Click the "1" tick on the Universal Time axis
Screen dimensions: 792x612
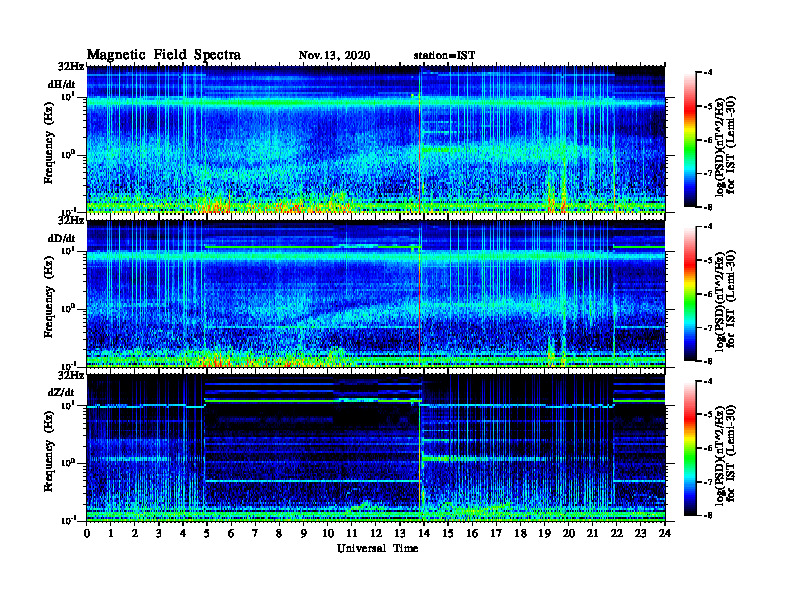click(111, 533)
